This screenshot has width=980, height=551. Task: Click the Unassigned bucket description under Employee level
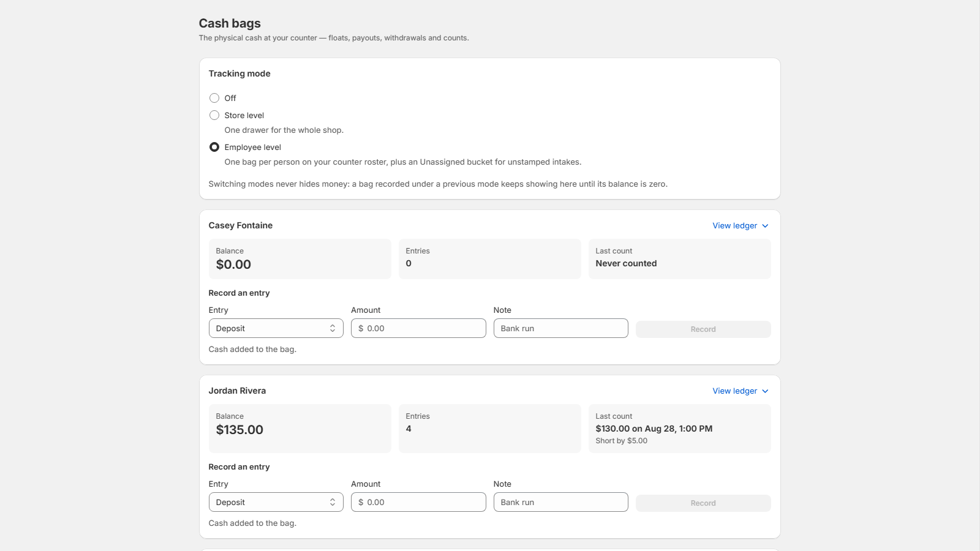403,162
